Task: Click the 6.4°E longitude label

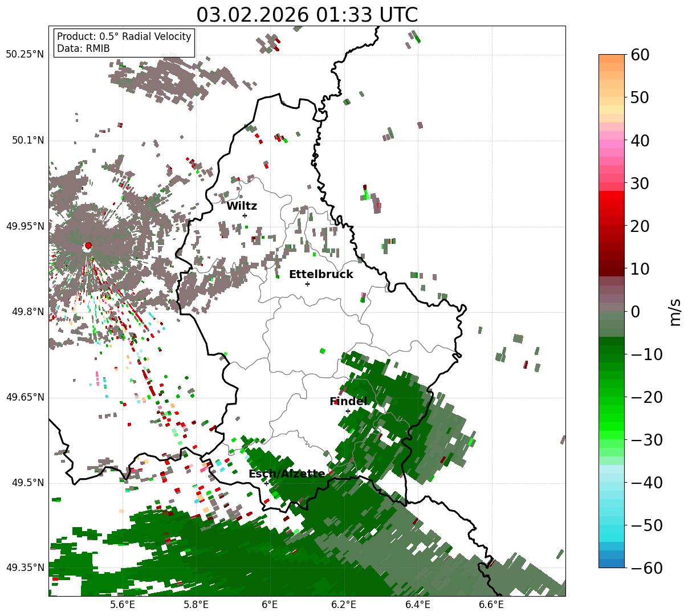Action: pos(418,605)
